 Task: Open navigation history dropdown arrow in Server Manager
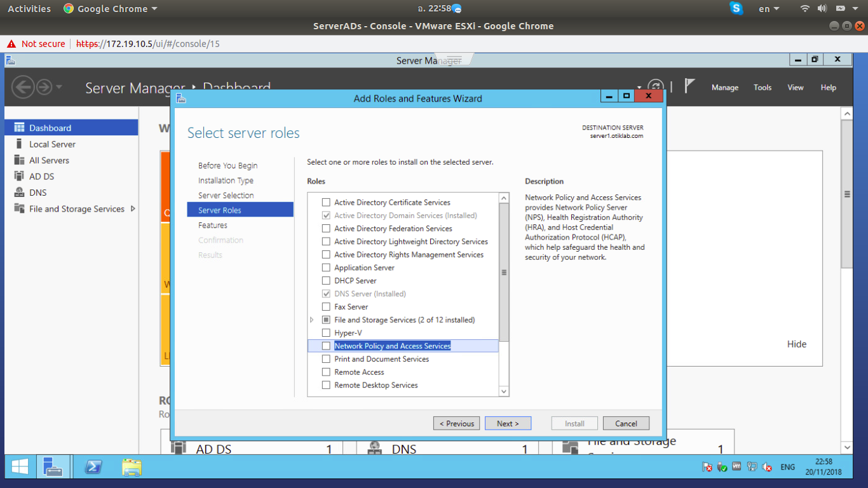click(x=59, y=86)
